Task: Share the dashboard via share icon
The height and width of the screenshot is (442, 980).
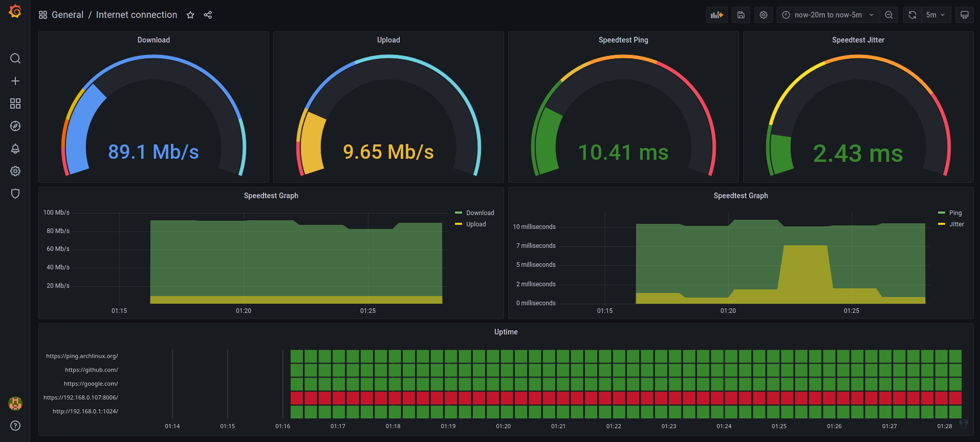Action: (x=208, y=15)
